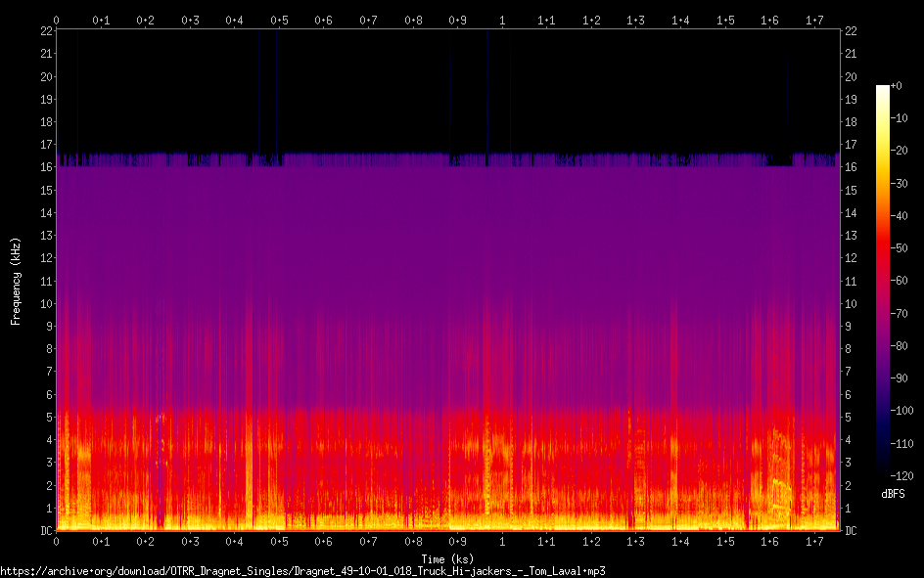Screen dimensions: 924x578
Task: Click the 1·3 tick on the bottom time axis
Action: point(636,541)
